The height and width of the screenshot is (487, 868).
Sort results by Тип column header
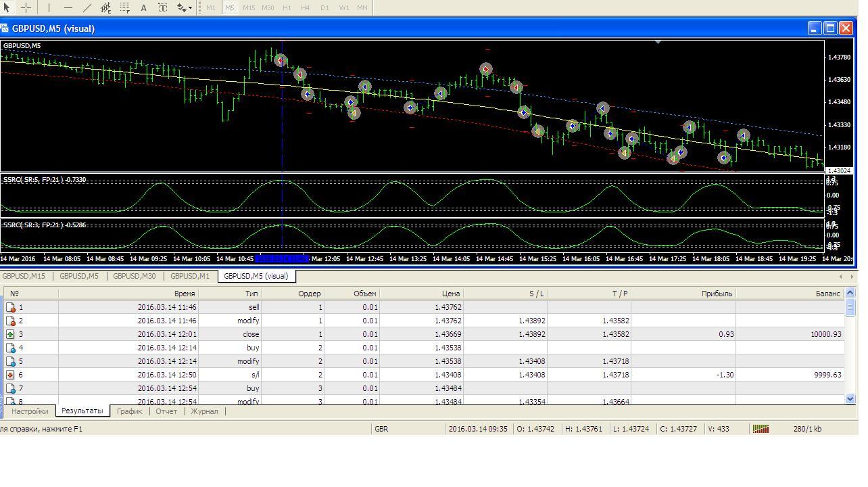(230, 294)
